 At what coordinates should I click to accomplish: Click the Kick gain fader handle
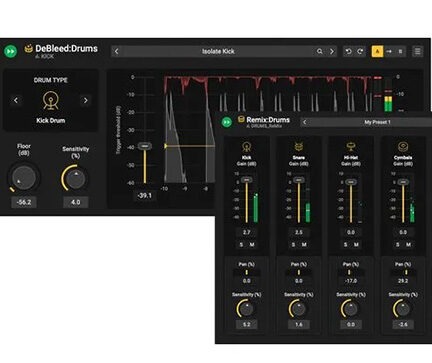pyautogui.click(x=246, y=180)
